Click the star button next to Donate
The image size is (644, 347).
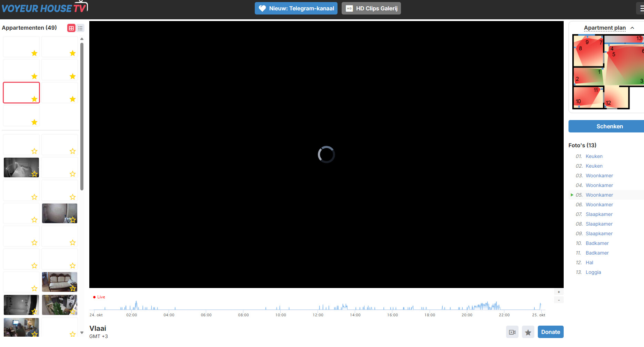528,332
